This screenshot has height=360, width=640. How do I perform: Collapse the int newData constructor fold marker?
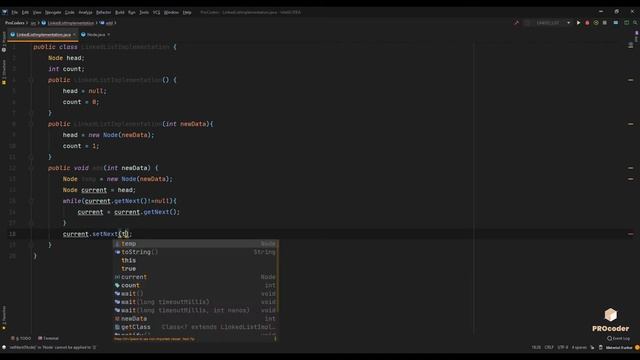31,124
